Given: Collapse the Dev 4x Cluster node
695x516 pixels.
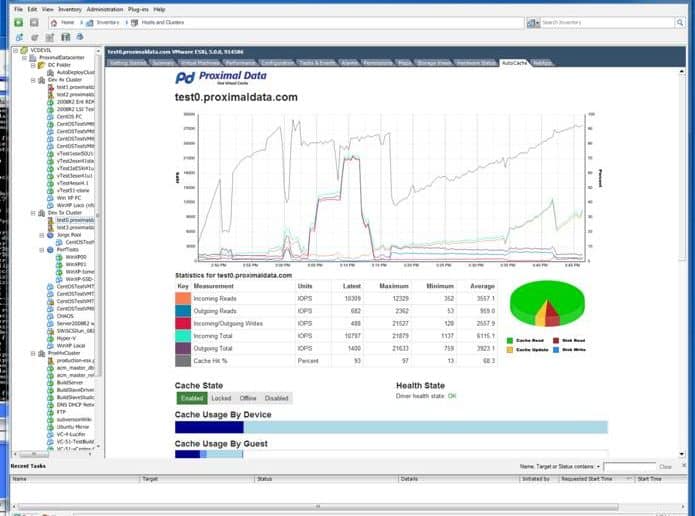Looking at the screenshot, I should coord(33,80).
